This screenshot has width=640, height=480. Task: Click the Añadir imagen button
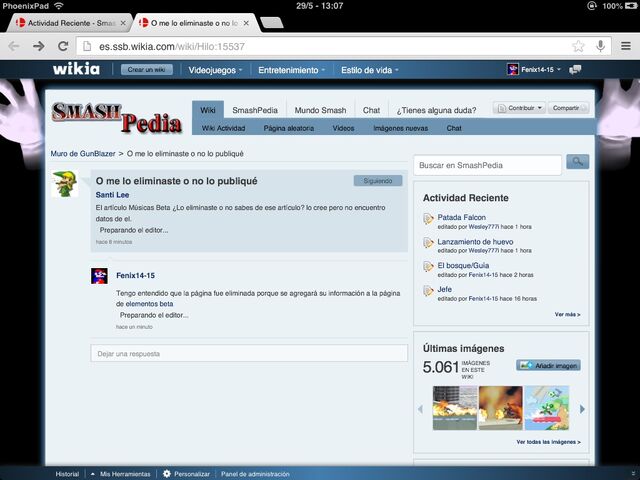(x=548, y=365)
